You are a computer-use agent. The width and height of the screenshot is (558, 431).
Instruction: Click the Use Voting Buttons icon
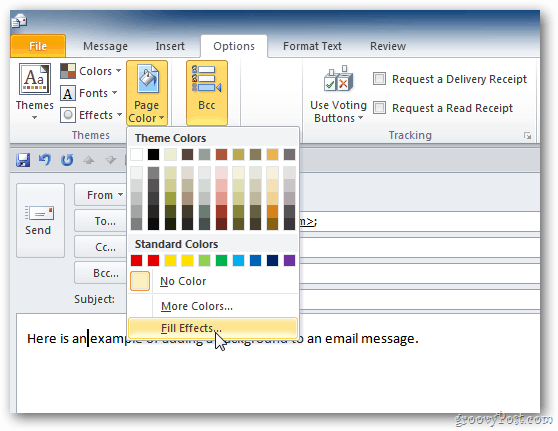(x=338, y=79)
